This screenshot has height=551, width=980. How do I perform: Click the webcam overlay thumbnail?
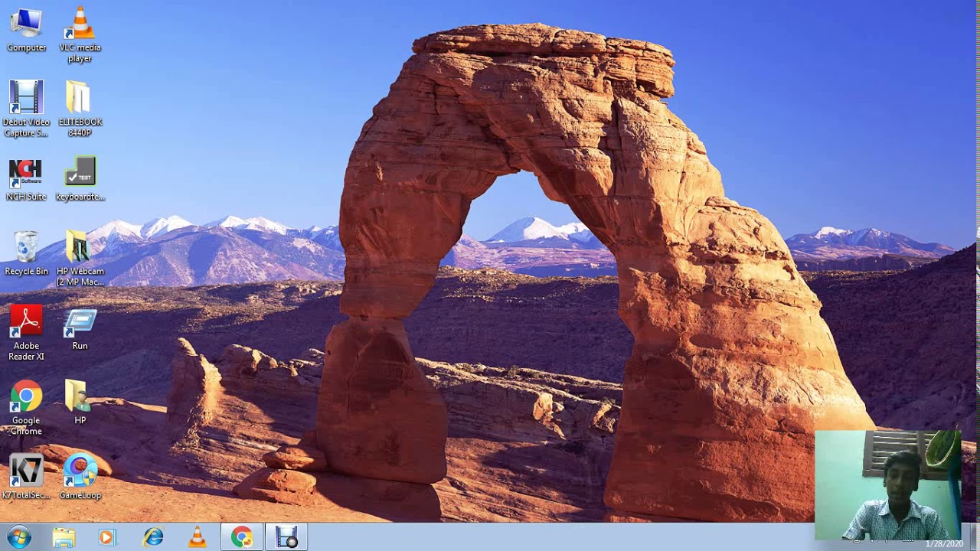click(888, 485)
